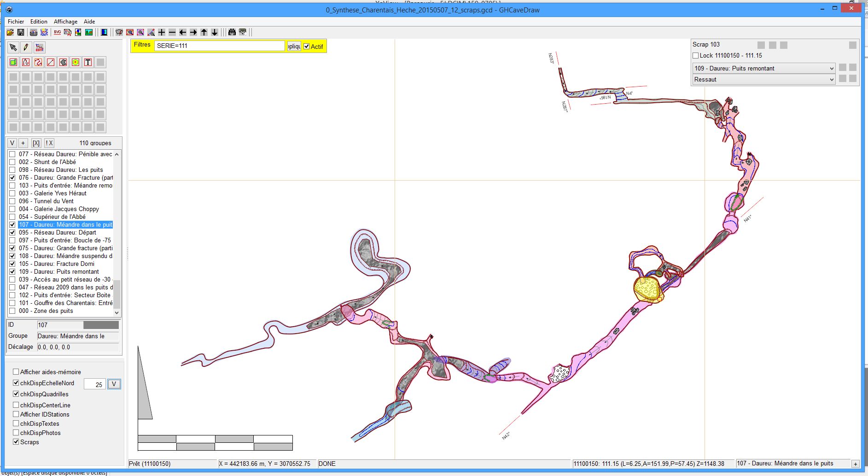This screenshot has height=476, width=868.
Task: Enable chkDispTextes checkbox
Action: tap(16, 423)
